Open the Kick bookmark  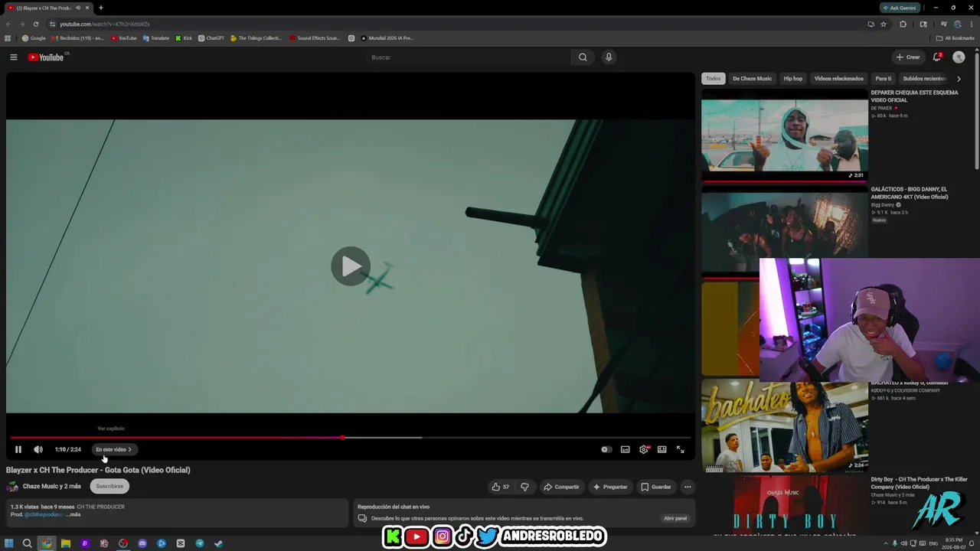point(184,38)
